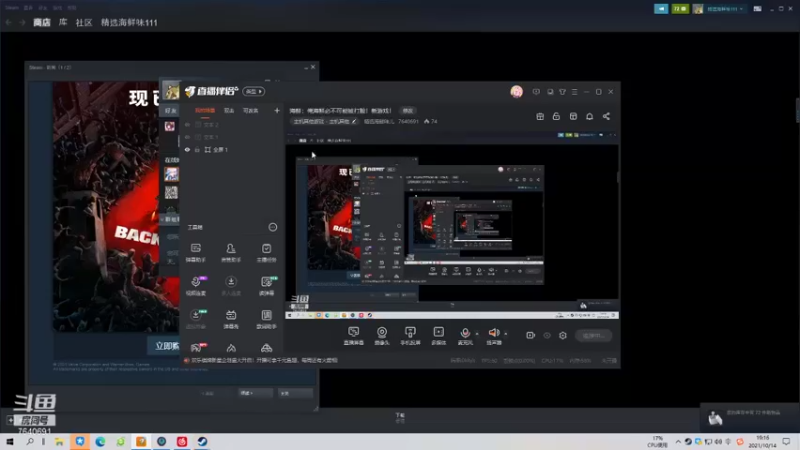Toggle the preview eye next to settings gear
This screenshot has width=800, height=450.
pyautogui.click(x=547, y=335)
